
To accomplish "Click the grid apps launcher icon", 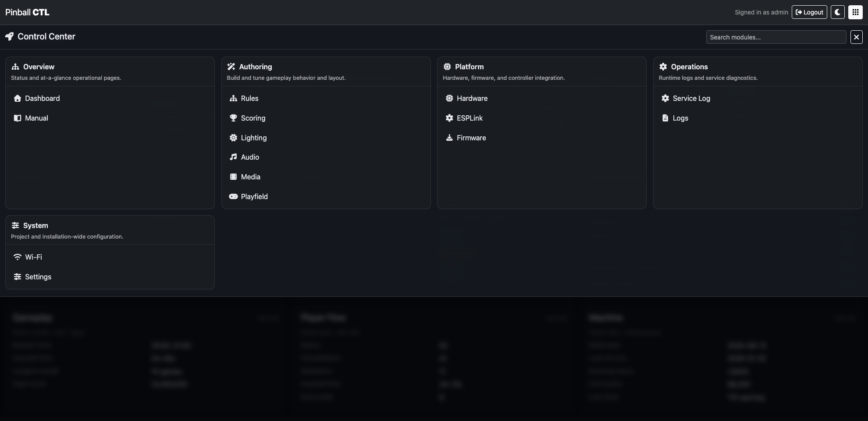I will [855, 12].
